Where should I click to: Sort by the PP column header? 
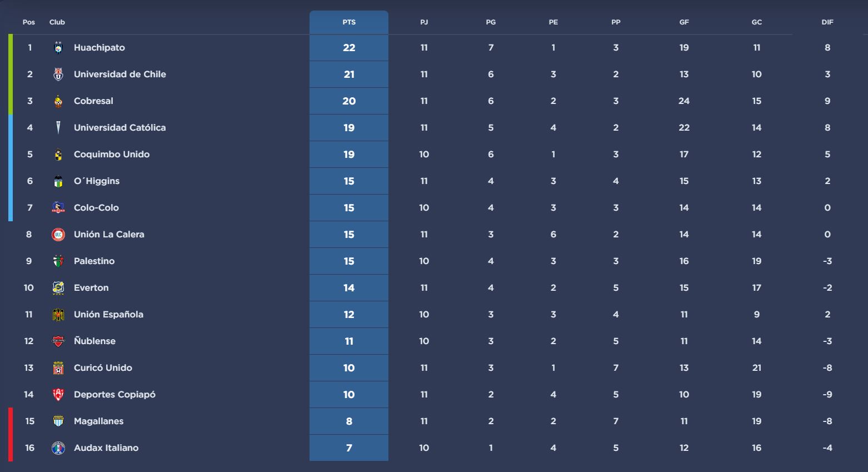(616, 22)
